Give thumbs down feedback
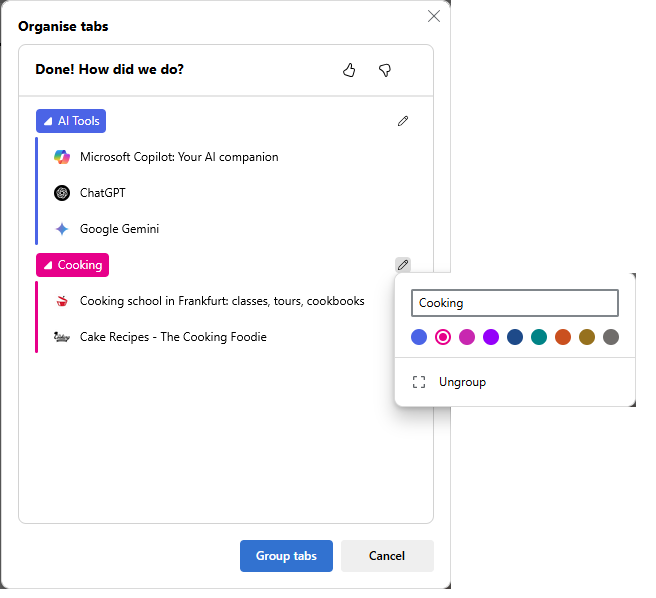 (x=385, y=70)
